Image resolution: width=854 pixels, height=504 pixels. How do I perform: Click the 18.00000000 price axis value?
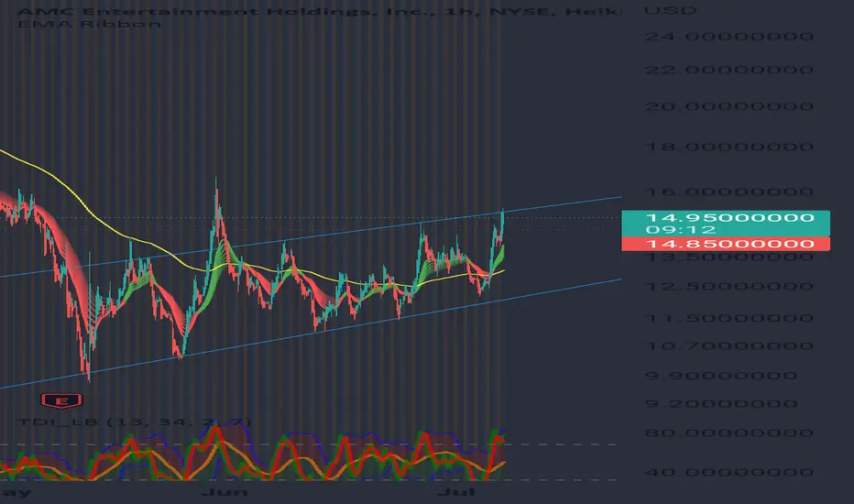[729, 147]
